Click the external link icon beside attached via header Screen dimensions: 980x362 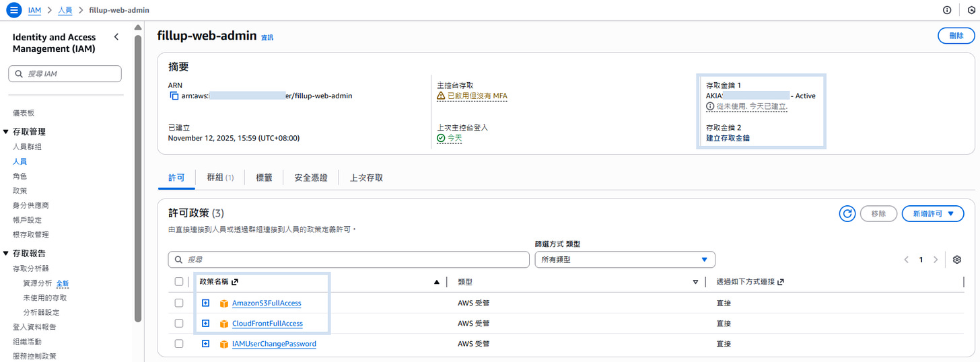[781, 282]
